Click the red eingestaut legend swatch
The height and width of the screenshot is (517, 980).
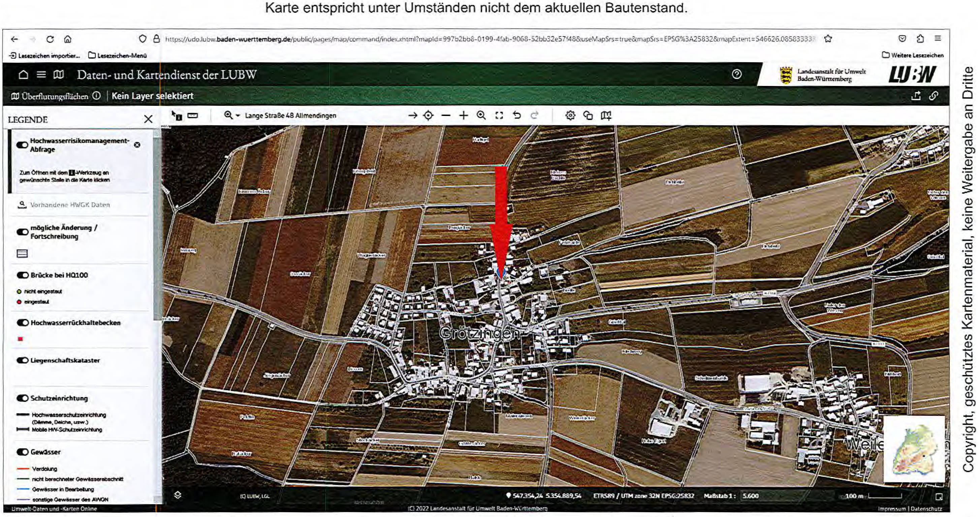20,302
